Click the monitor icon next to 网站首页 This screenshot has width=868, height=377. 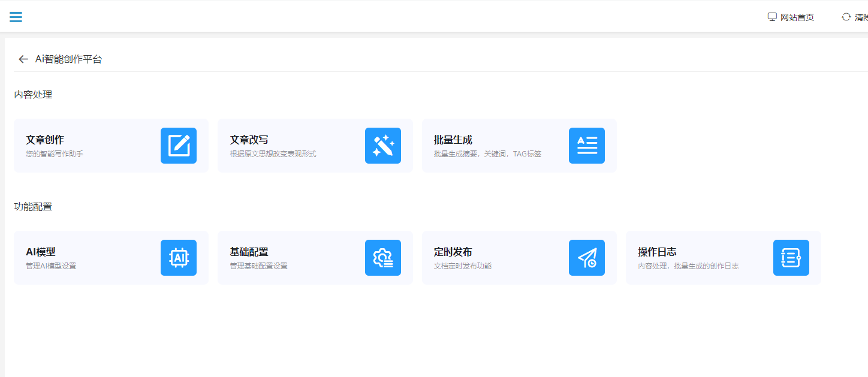tap(772, 17)
